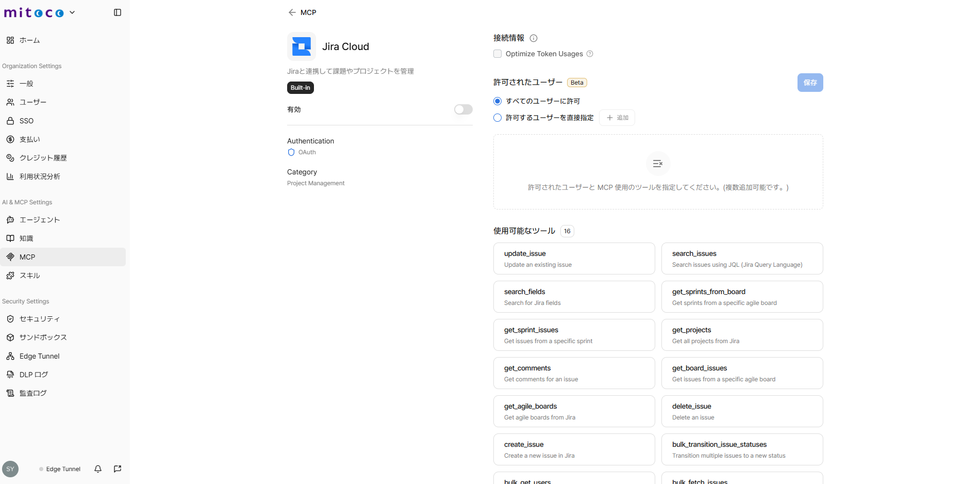Viewport: 980px width, 484px height.
Task: Open 知識 knowledge page
Action: tap(63, 238)
